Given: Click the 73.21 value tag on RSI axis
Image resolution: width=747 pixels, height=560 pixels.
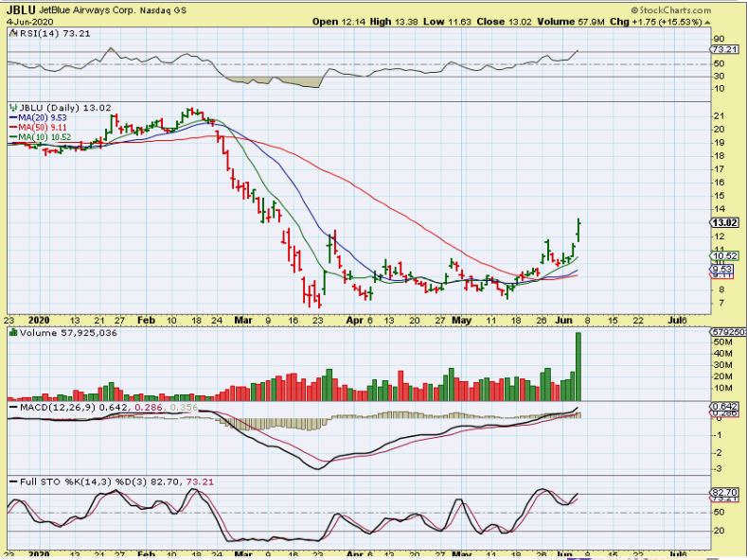Looking at the screenshot, I should [724, 49].
